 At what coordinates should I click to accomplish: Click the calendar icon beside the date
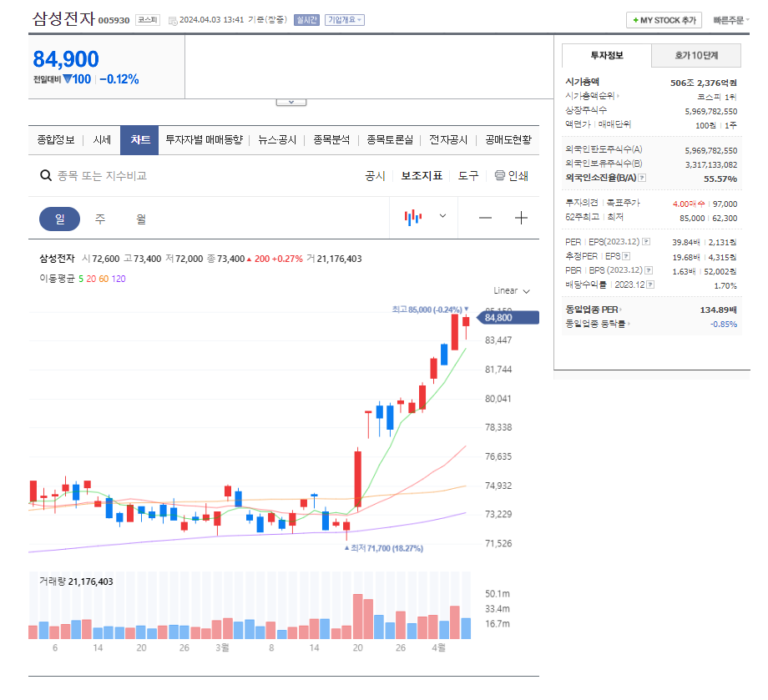[173, 21]
